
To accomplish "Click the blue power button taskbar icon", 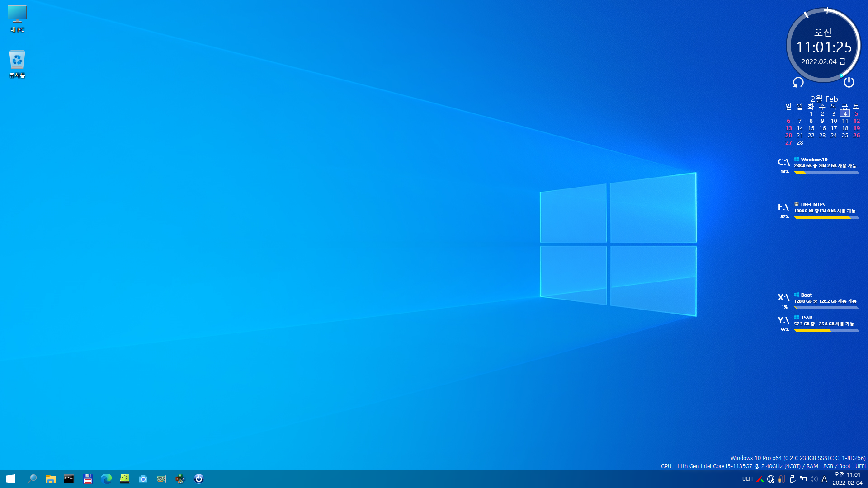I will point(199,479).
